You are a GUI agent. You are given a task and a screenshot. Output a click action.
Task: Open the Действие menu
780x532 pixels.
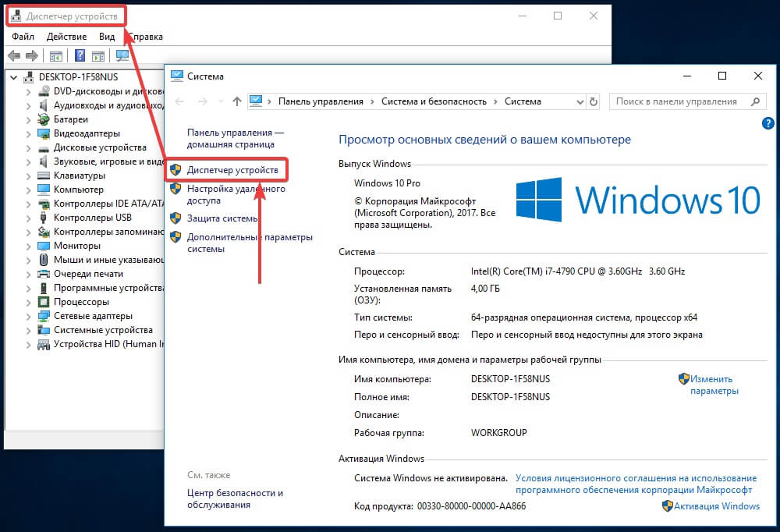click(66, 37)
